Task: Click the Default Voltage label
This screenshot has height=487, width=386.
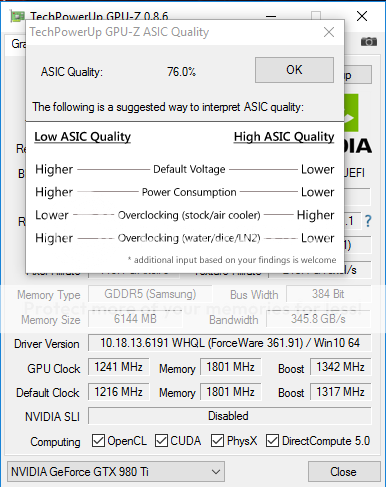Action: click(x=189, y=169)
